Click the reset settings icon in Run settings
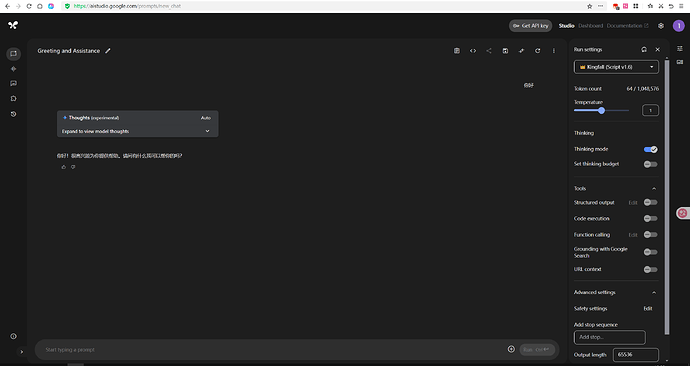This screenshot has width=690, height=366. (644, 50)
